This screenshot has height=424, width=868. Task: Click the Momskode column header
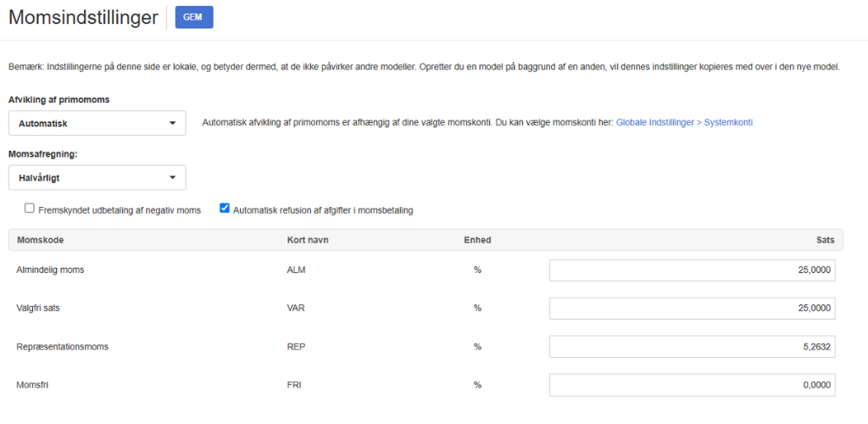(x=40, y=240)
